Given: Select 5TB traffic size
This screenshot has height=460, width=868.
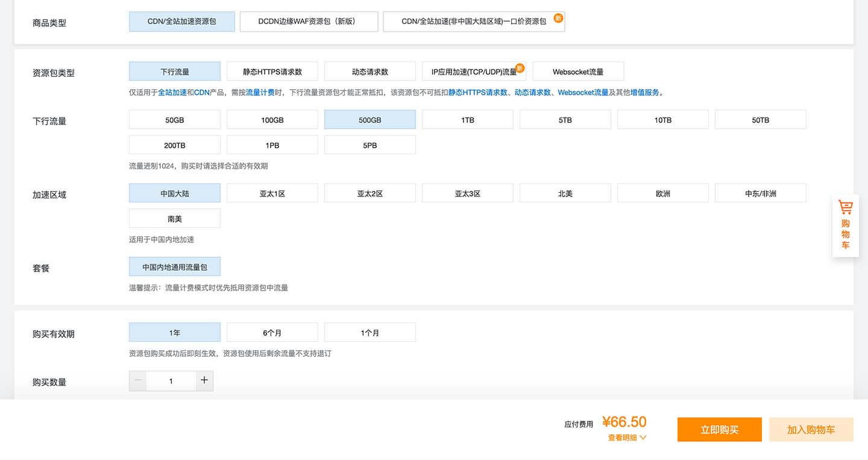Looking at the screenshot, I should point(565,119).
